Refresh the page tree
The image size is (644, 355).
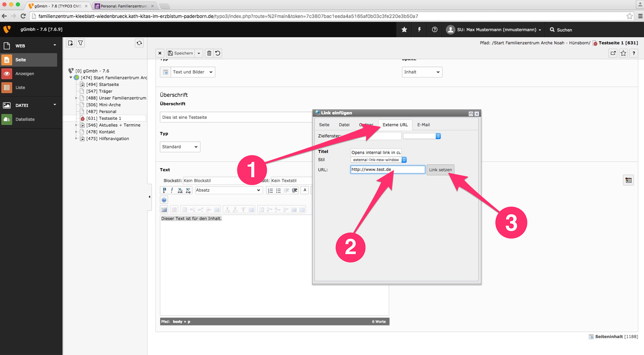click(x=139, y=43)
